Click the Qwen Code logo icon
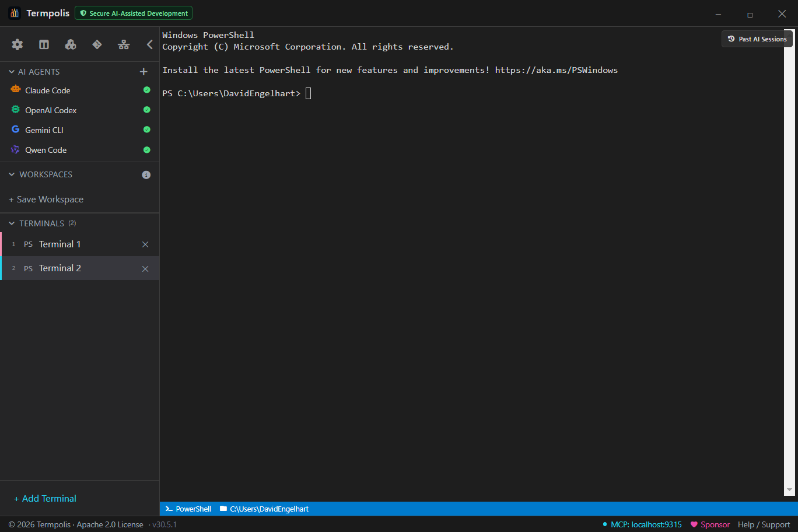 (16, 149)
